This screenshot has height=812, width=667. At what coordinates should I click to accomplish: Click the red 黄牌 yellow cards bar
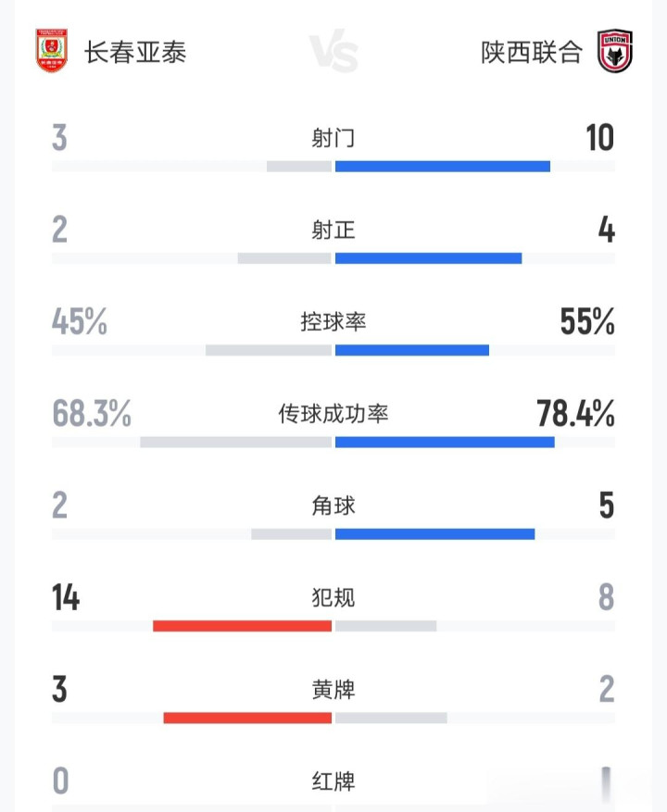247,718
